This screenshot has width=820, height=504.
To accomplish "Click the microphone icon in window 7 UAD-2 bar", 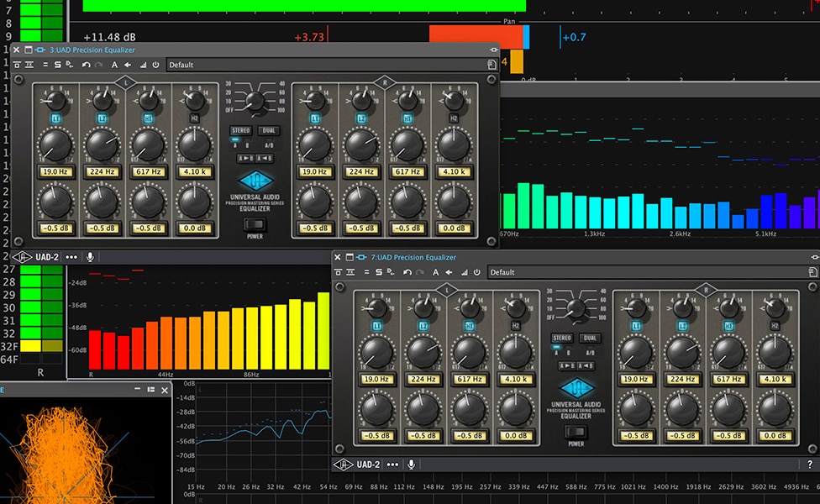I will pyautogui.click(x=411, y=465).
